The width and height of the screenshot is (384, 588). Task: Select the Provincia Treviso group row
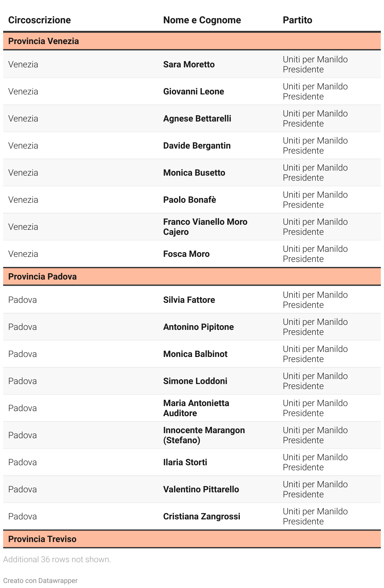42,539
